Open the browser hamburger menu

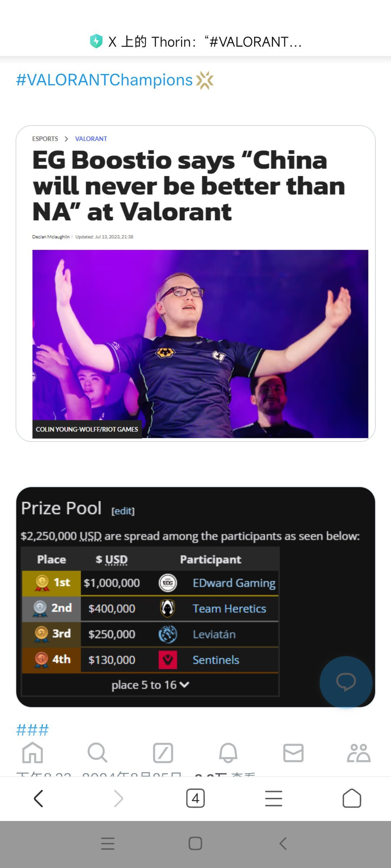pos(274,798)
